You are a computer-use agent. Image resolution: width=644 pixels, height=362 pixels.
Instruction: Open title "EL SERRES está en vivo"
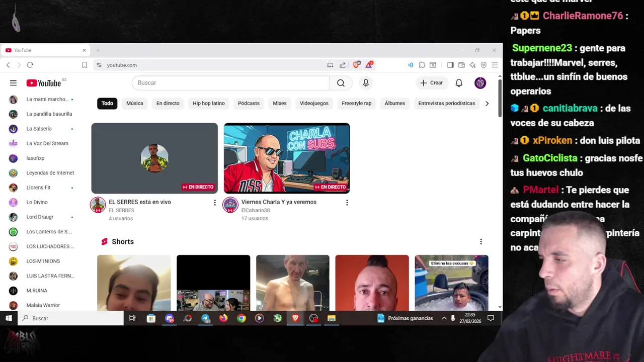pos(140,202)
